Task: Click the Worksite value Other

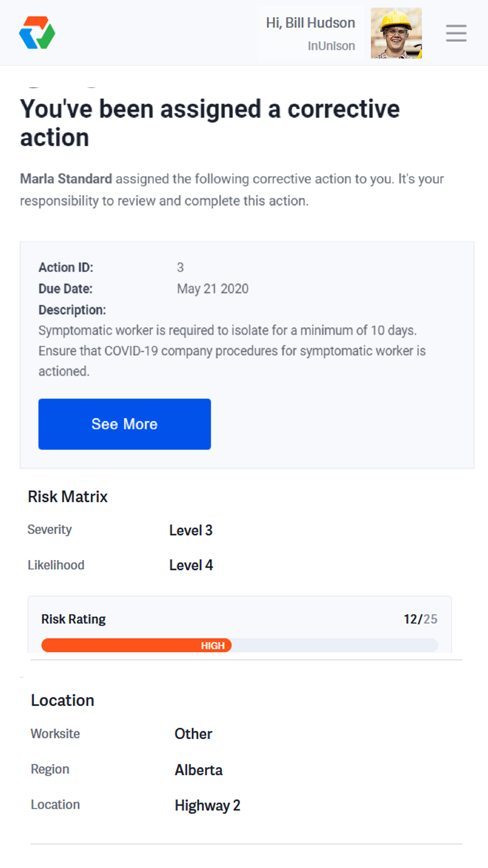Action: tap(193, 734)
